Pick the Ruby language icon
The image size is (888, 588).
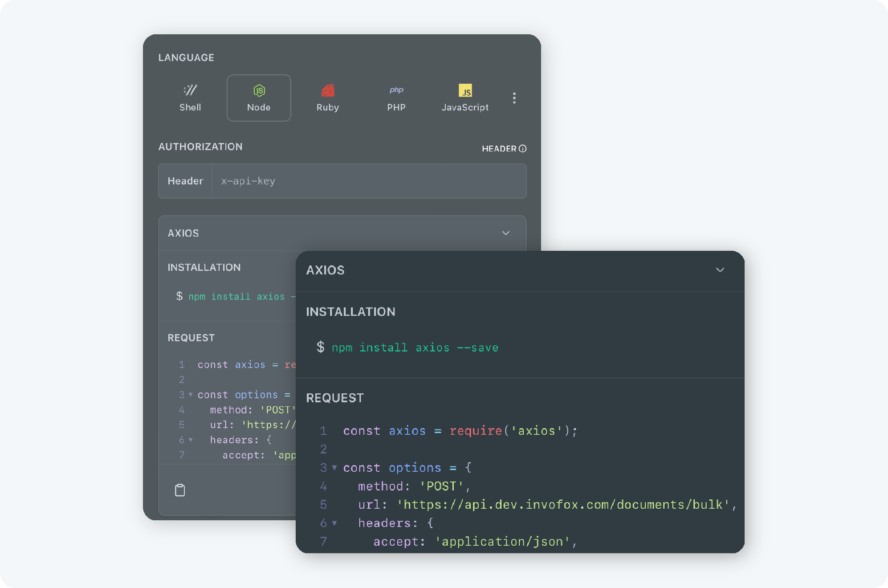pos(328,98)
